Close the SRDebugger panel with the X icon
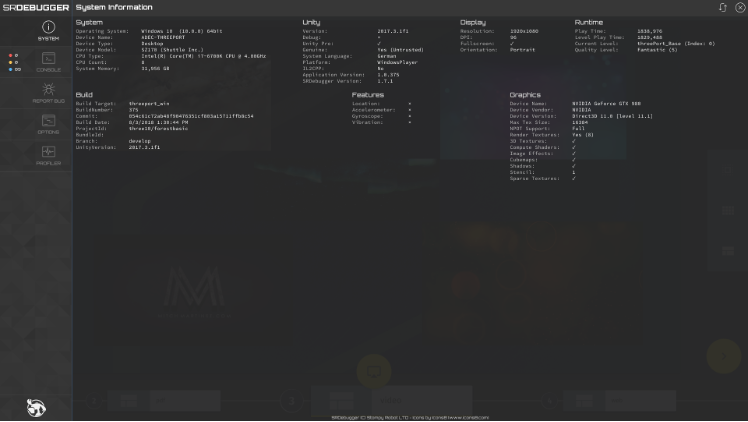The image size is (748, 422). click(740, 7)
